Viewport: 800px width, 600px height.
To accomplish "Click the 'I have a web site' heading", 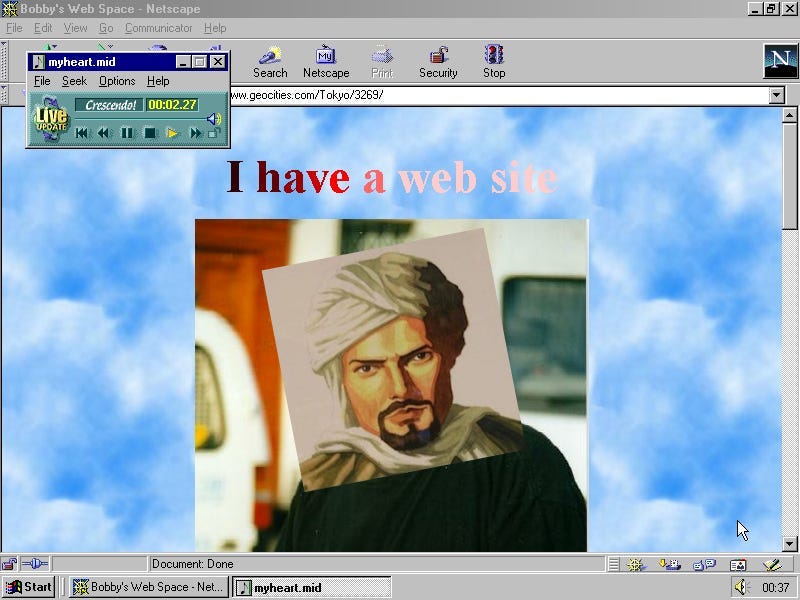I will click(x=392, y=177).
